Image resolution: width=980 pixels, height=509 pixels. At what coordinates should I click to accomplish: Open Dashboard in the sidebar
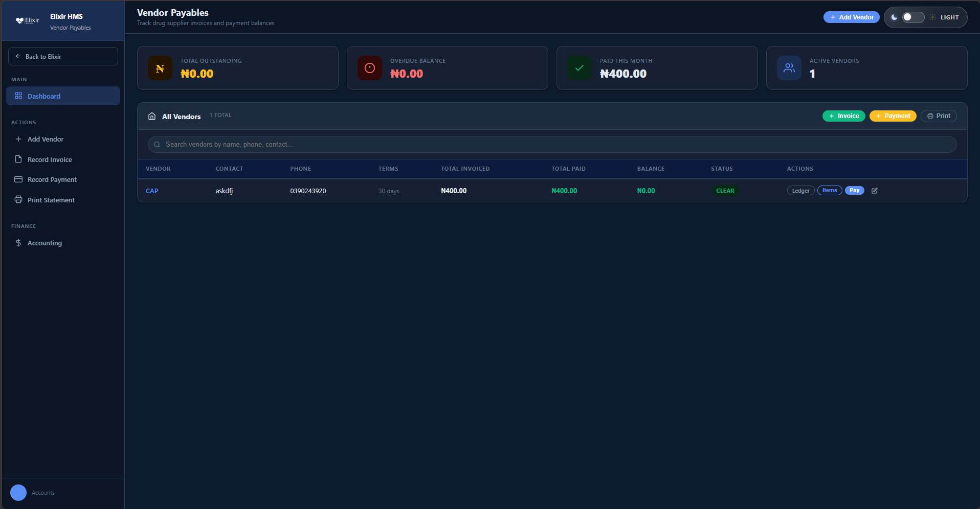[x=63, y=96]
